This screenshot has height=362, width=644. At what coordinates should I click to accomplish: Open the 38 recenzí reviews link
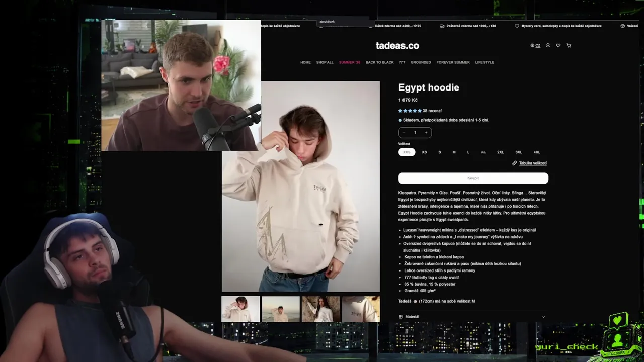(x=432, y=111)
